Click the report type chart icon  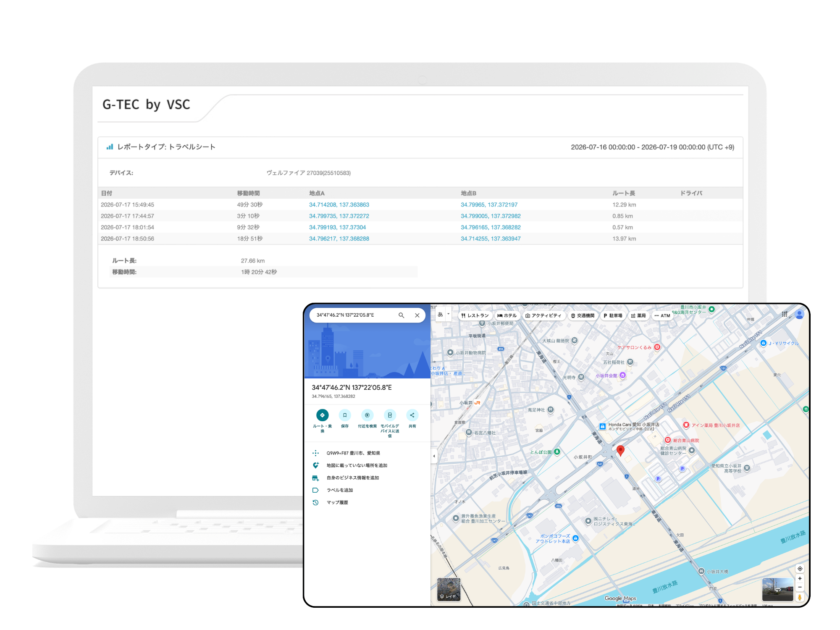[110, 147]
